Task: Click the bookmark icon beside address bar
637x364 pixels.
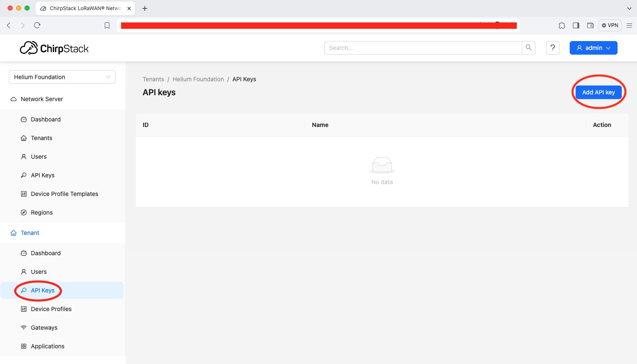Action: [107, 25]
